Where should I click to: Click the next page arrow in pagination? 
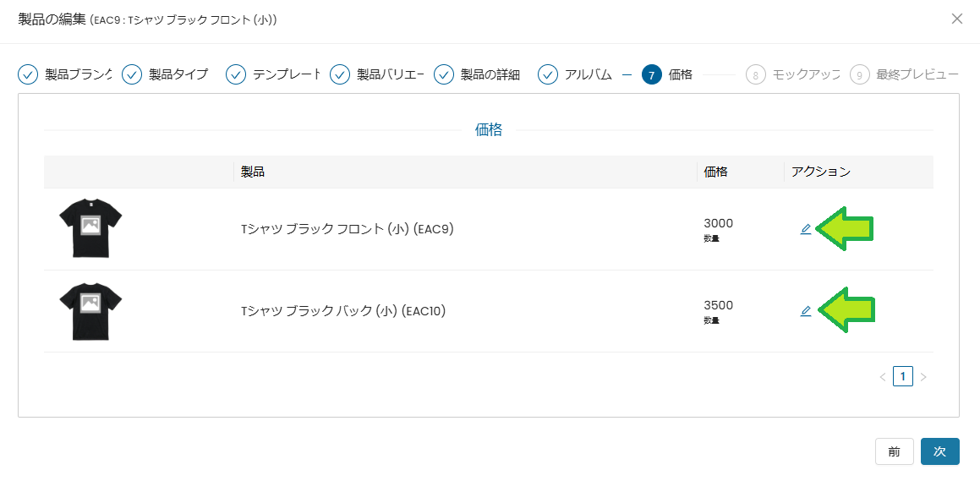923,377
